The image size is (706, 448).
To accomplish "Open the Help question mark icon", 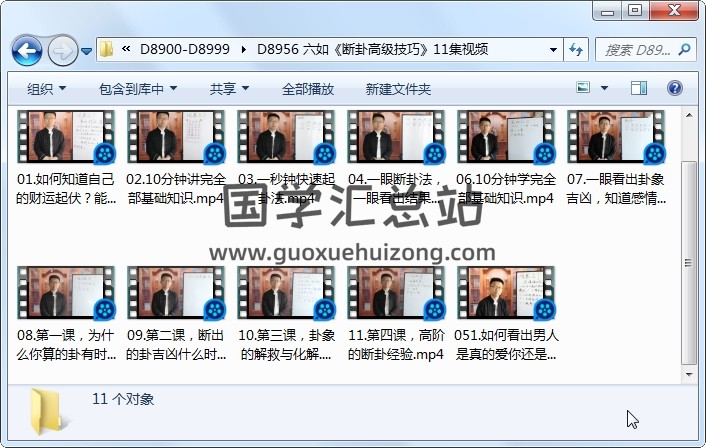I will (674, 88).
